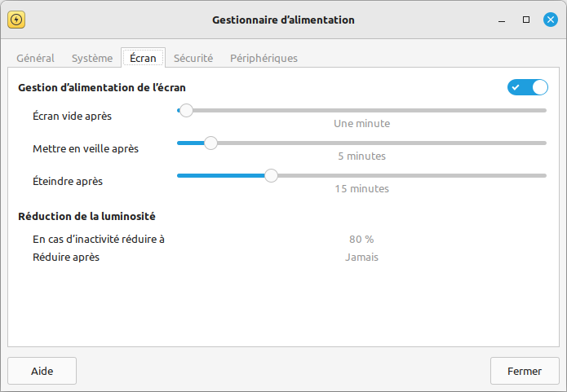Click the "Mettre en veille après" label

point(86,149)
